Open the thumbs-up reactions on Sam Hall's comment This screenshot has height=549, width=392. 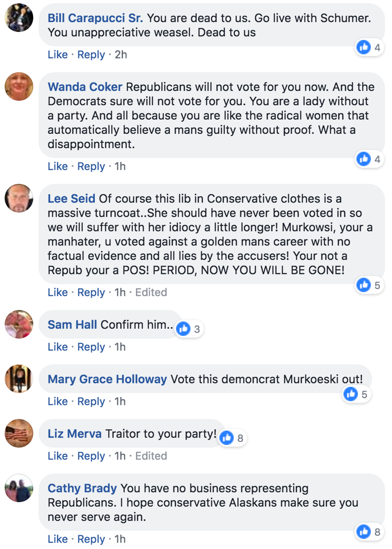pos(190,329)
